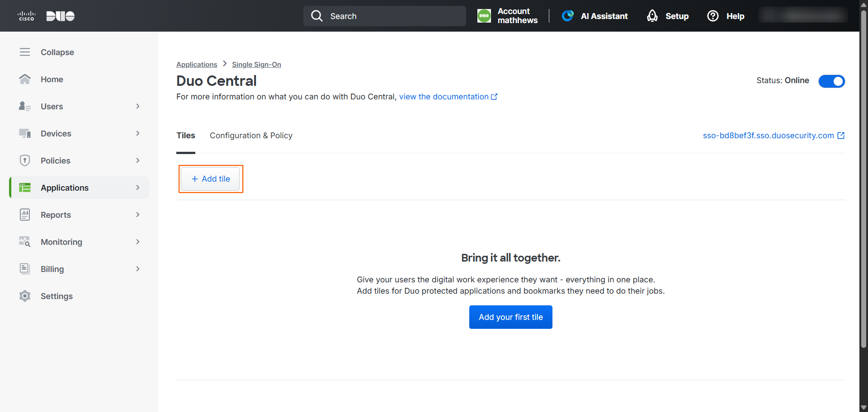Screen dimensions: 868x412
Task: Click the Cisco Duo logo
Action: (x=46, y=16)
